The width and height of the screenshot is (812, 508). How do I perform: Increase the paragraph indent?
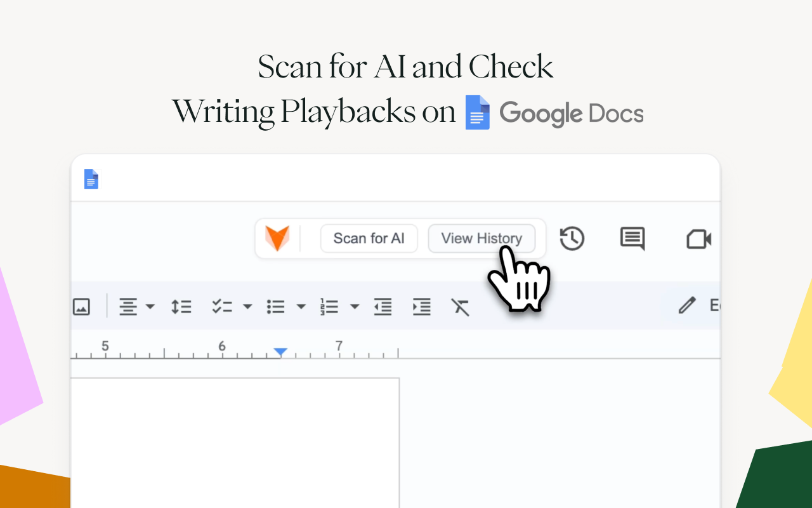click(421, 306)
